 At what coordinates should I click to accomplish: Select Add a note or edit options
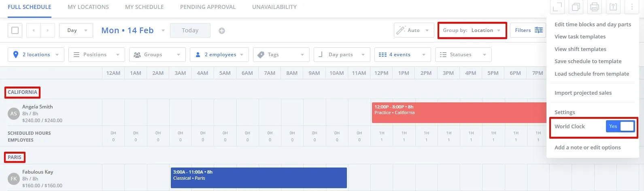[x=587, y=147]
